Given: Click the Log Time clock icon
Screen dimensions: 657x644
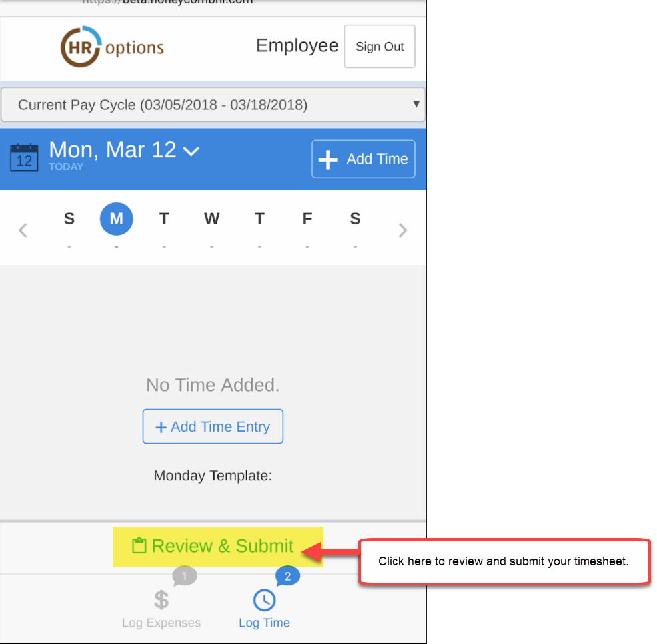Looking at the screenshot, I should coord(264,600).
